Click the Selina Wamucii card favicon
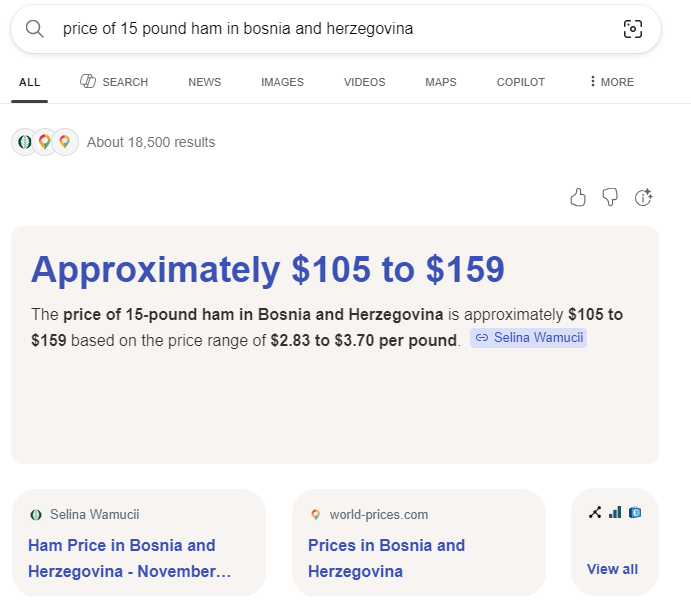 (x=36, y=515)
